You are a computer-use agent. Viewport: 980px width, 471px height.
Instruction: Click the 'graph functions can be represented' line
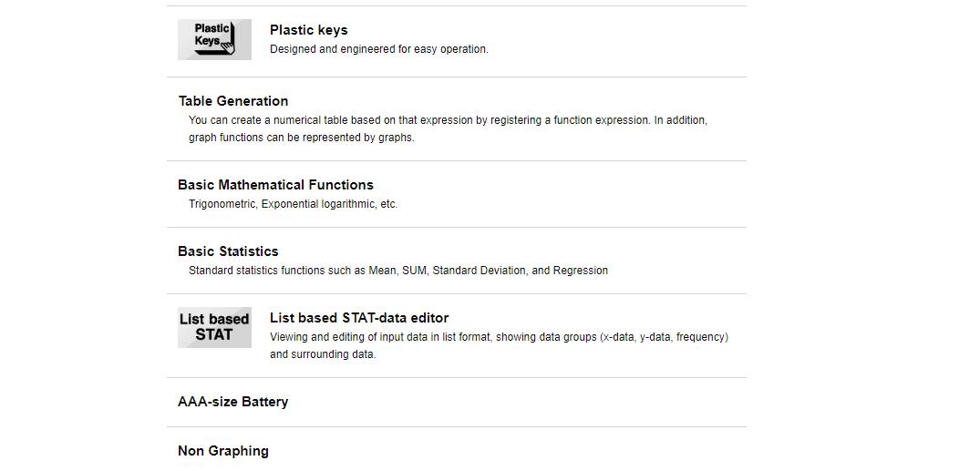(x=301, y=138)
